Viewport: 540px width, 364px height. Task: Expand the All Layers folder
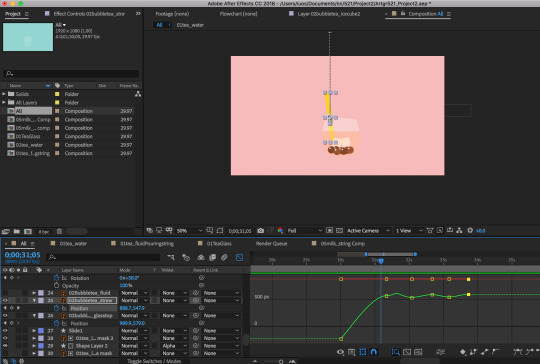pos(4,102)
